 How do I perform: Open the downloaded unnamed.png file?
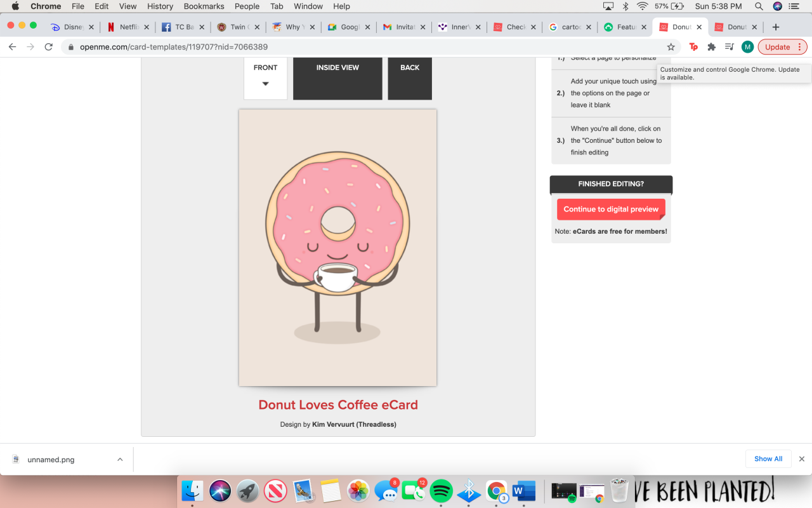51,459
